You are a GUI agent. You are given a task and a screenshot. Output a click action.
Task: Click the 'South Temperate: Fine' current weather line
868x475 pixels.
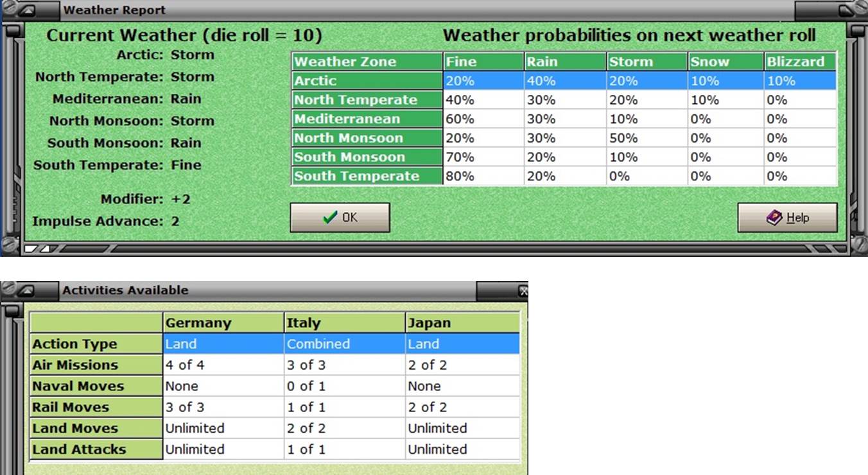(x=117, y=165)
